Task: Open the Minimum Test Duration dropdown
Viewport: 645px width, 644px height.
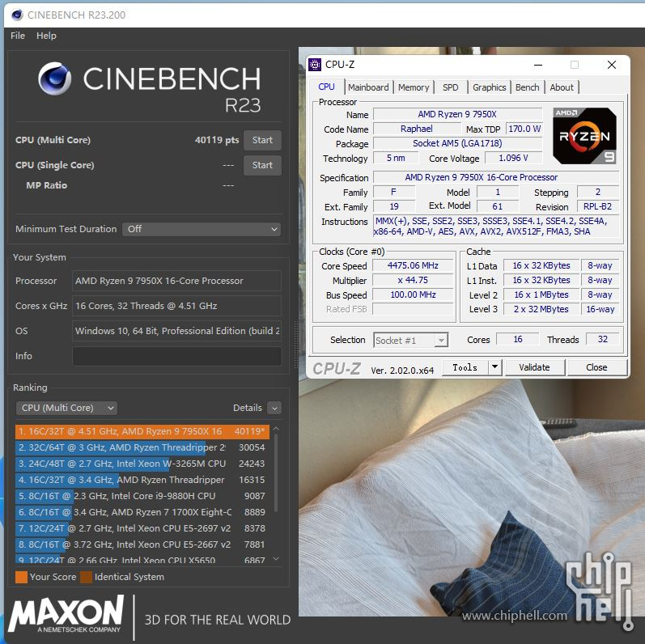Action: coord(202,229)
